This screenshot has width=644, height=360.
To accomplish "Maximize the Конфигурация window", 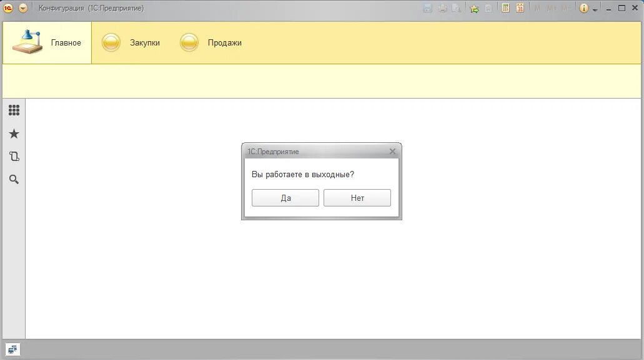I will coord(622,8).
